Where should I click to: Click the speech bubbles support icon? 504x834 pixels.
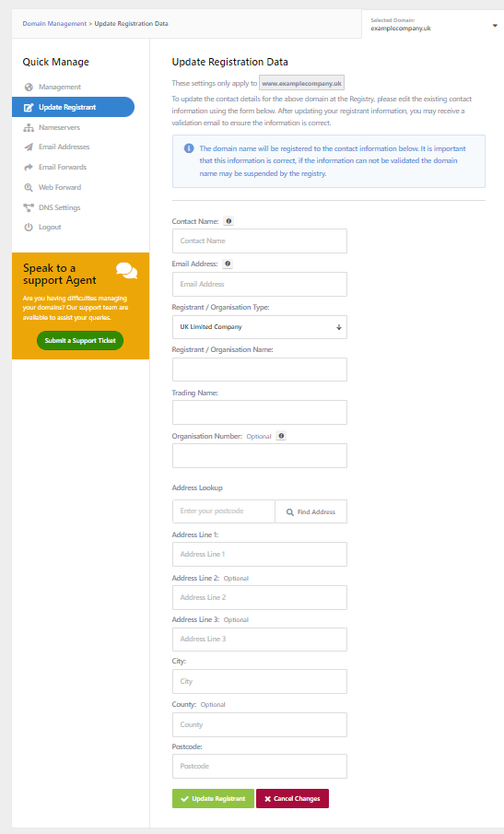coord(126,271)
